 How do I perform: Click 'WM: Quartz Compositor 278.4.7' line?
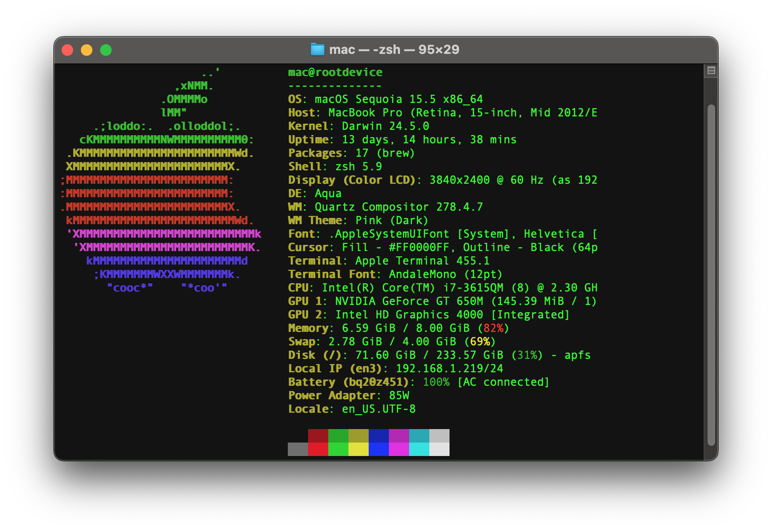(386, 207)
